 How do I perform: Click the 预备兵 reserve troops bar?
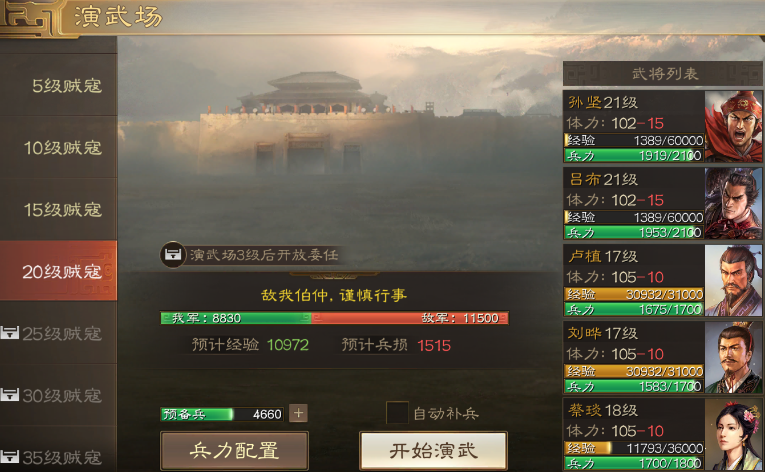[x=222, y=414]
